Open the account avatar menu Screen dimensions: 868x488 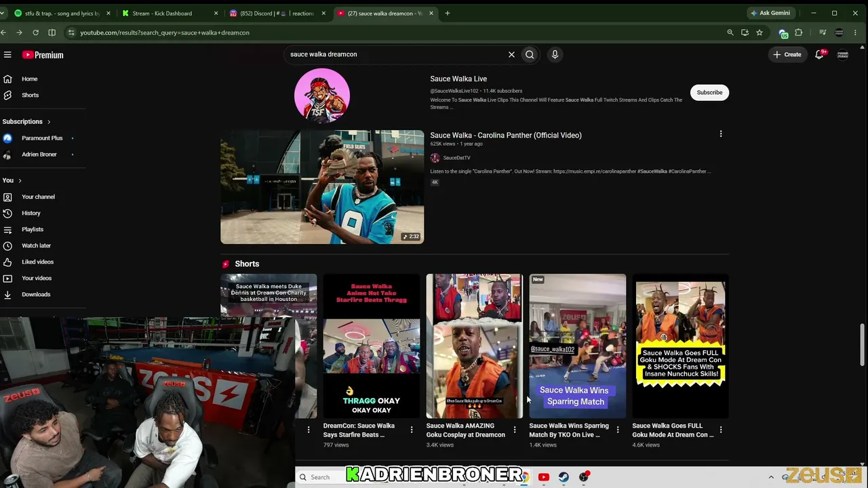(x=843, y=54)
